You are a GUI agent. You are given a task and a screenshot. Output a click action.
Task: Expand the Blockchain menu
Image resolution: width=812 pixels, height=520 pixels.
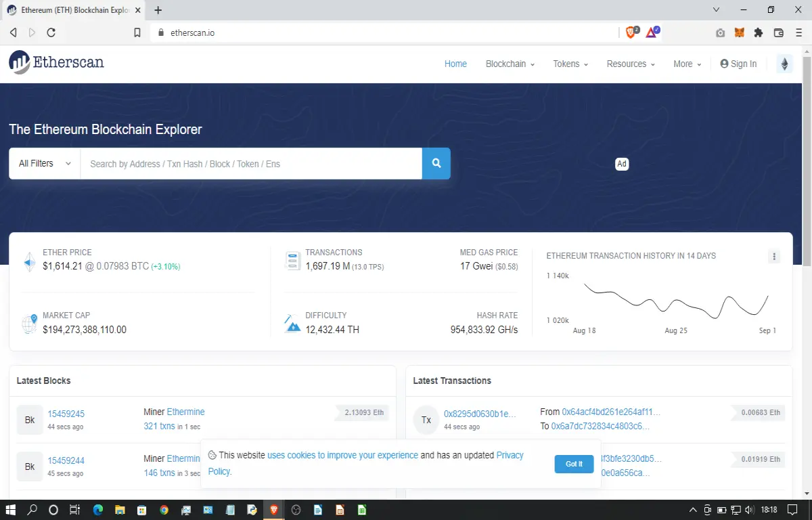pos(510,64)
